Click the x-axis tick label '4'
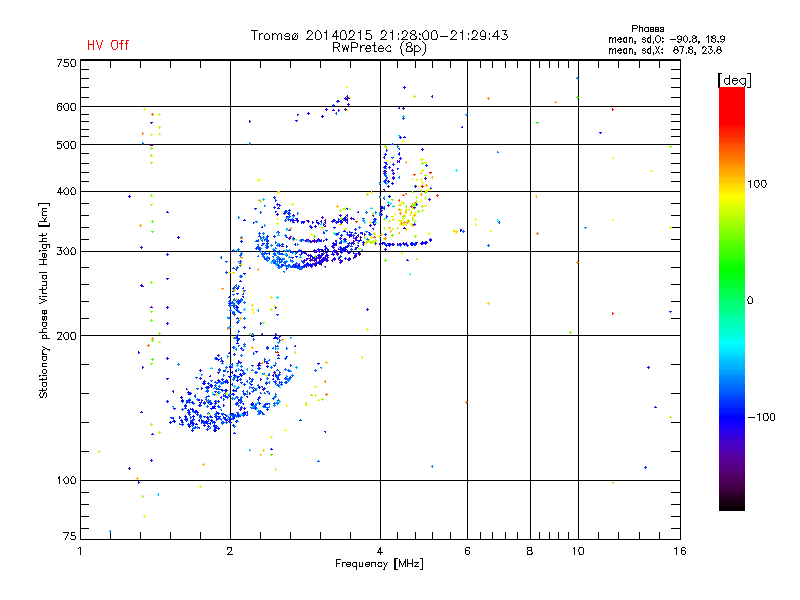Viewport: 800px width, 600px height. (x=380, y=551)
